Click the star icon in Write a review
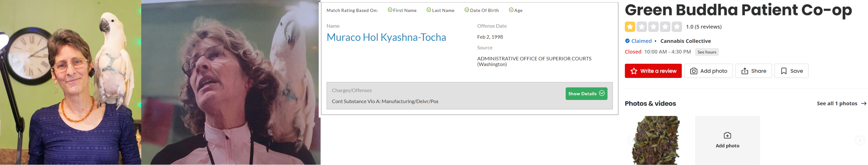 (634, 71)
